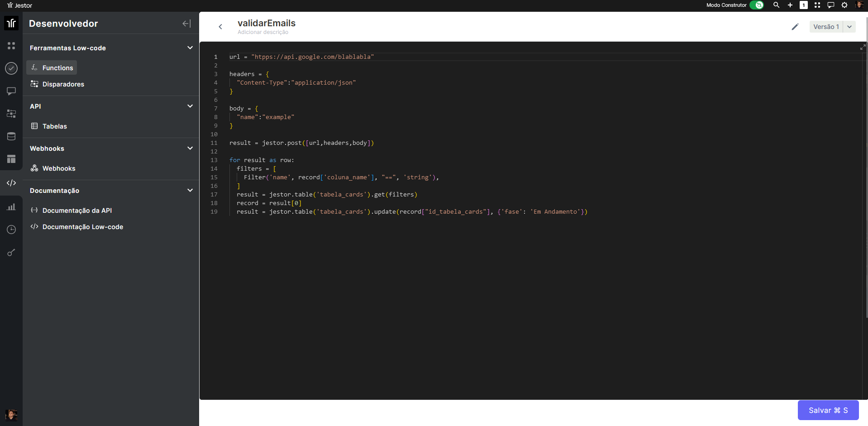Collapse the Ferramentas Low-code section
Viewport: 868px width, 426px height.
tap(190, 48)
